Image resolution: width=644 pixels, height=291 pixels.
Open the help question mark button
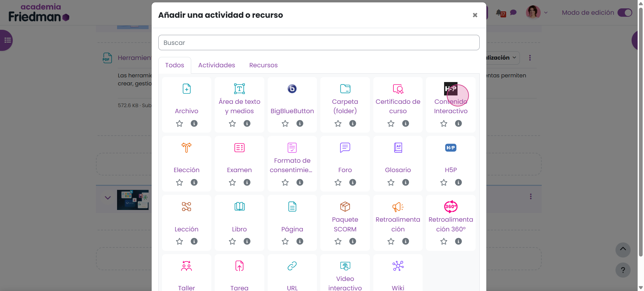point(623,270)
